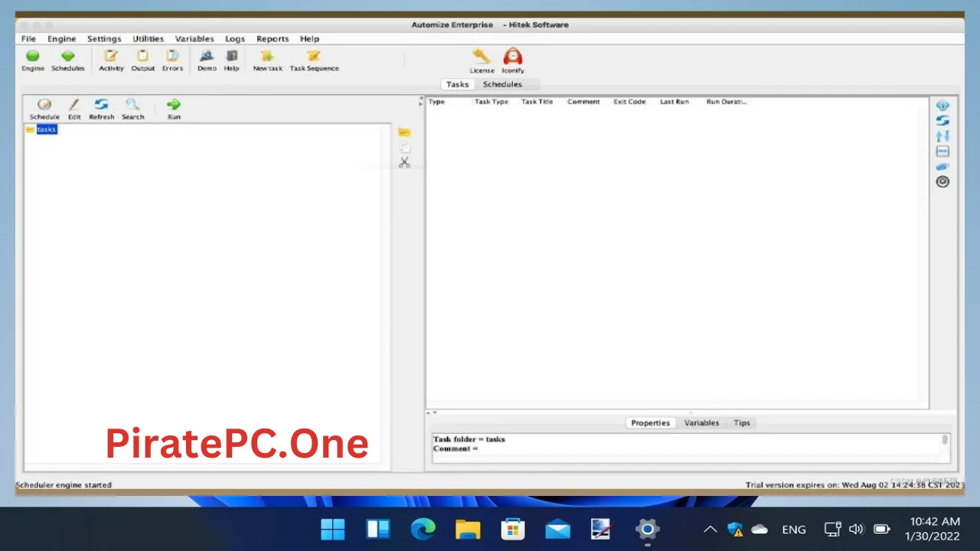Click the 'Task folder = tasks' text
This screenshot has width=980, height=551.
pyautogui.click(x=469, y=439)
